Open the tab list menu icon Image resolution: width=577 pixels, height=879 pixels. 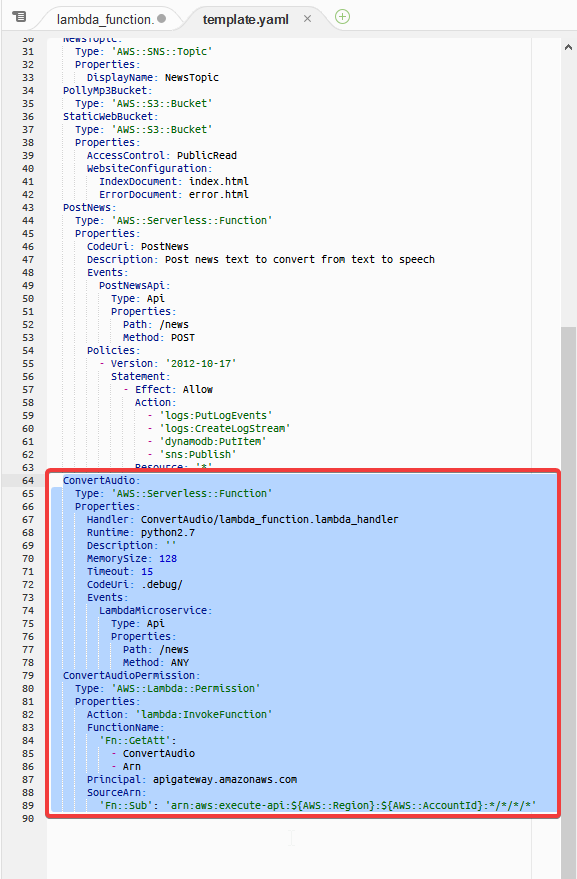pyautogui.click(x=19, y=16)
